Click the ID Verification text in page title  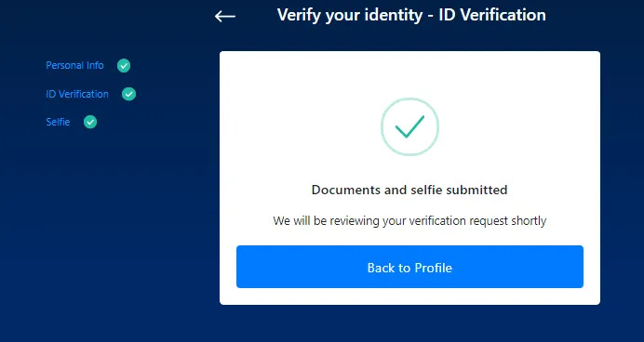coord(492,15)
